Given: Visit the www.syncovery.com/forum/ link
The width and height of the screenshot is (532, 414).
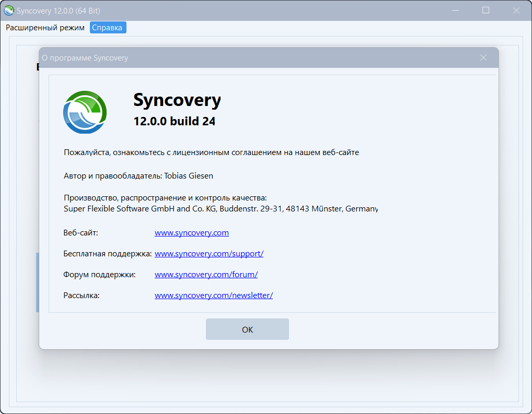Looking at the screenshot, I should [x=206, y=274].
